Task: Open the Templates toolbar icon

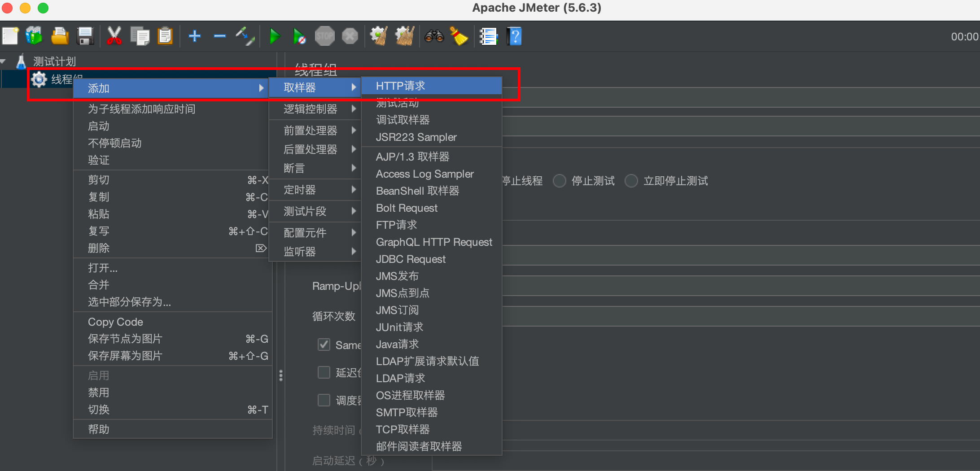Action: (34, 36)
